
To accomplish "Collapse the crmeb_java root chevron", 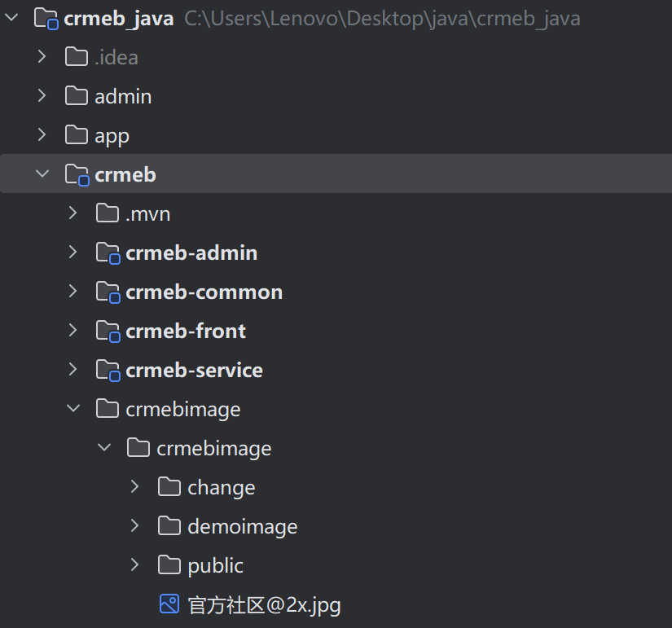I will coord(11,18).
